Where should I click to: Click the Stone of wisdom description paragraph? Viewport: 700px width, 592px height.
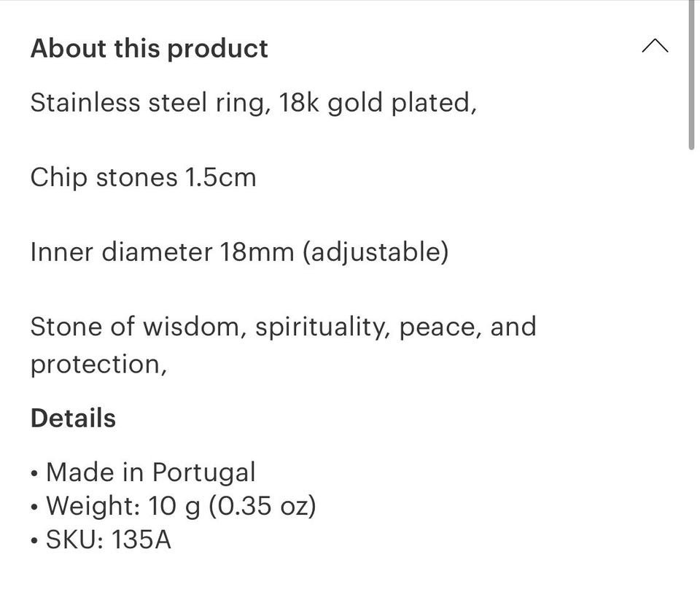(x=284, y=346)
